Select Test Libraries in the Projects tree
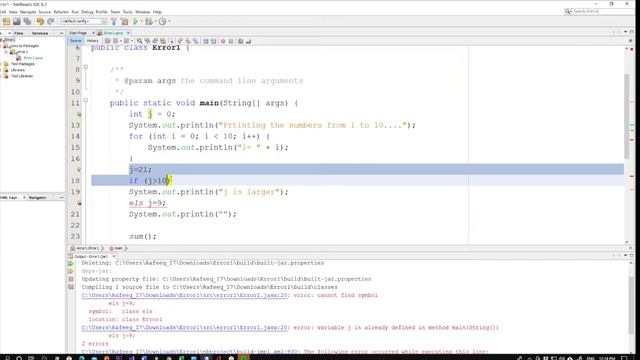Image resolution: width=640 pixels, height=360 pixels. point(22,76)
